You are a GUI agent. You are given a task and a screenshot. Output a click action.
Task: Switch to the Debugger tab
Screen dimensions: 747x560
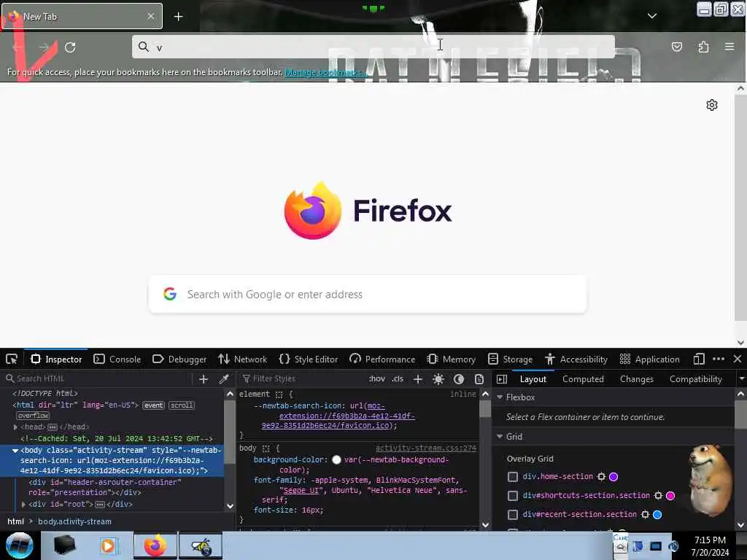tap(179, 359)
